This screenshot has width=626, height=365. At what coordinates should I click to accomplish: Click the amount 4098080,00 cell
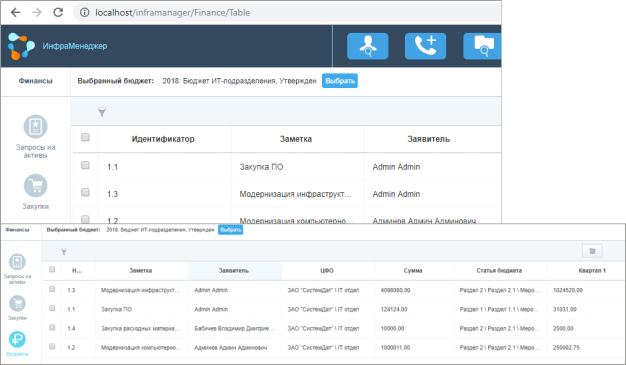coord(395,290)
